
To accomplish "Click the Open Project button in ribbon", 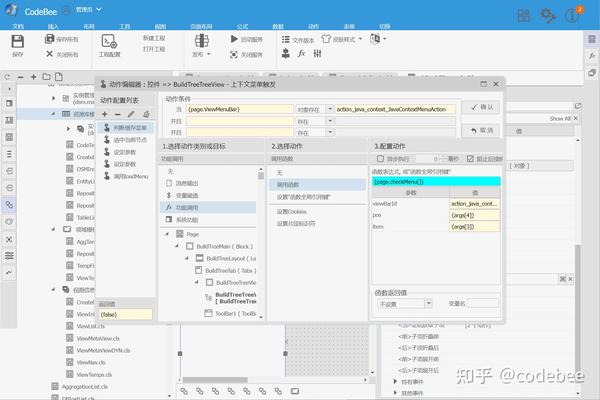I will click(154, 49).
